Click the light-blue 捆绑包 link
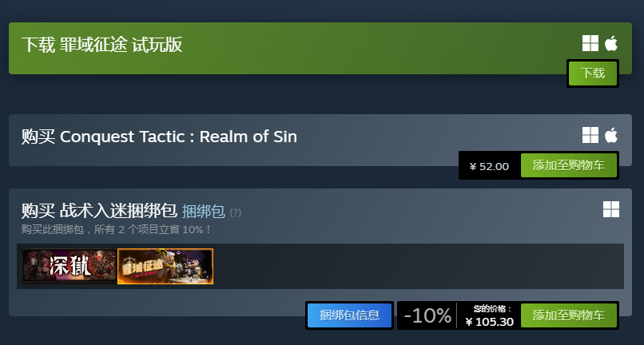This screenshot has height=345, width=644. pyautogui.click(x=203, y=212)
